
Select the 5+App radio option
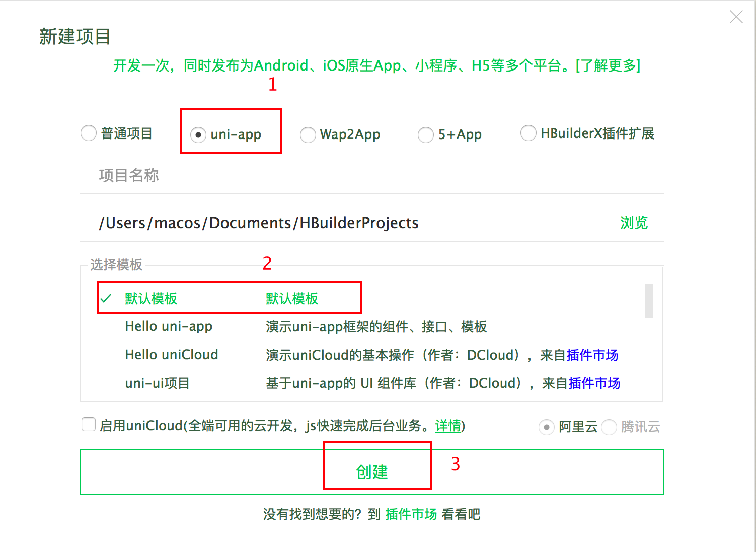click(x=426, y=134)
